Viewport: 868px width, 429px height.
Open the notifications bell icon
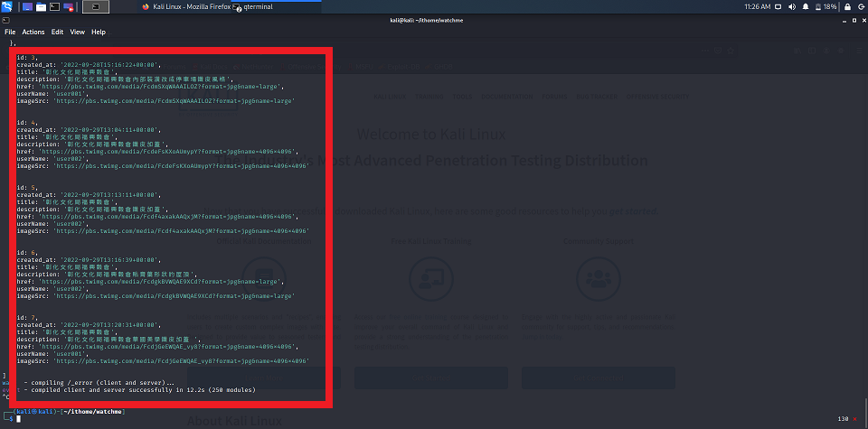point(806,6)
